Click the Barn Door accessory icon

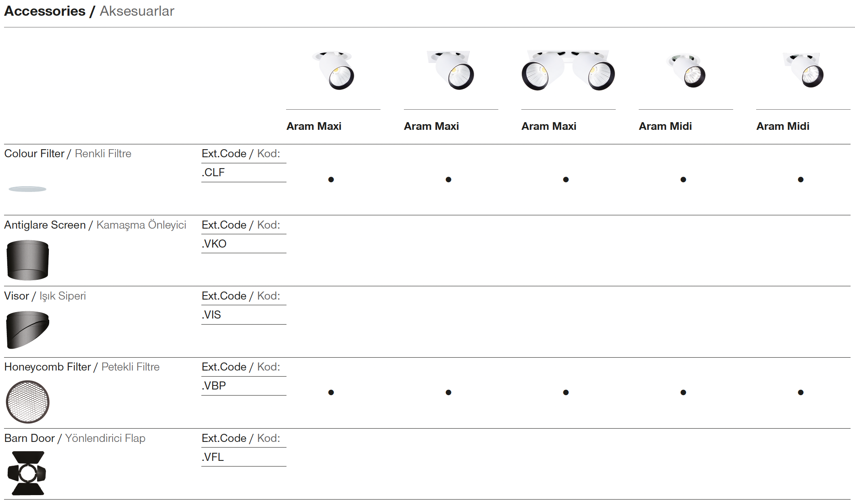(27, 473)
